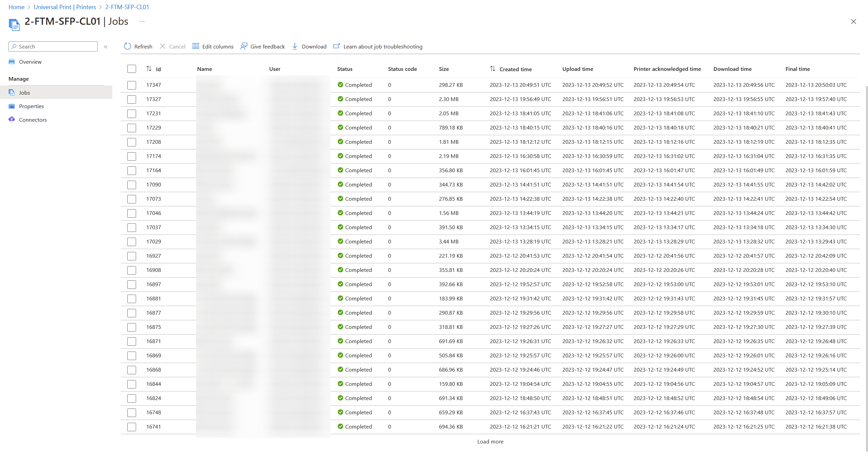Screen dimensions: 868x456
Task: Click the Give feedback person icon
Action: point(244,46)
